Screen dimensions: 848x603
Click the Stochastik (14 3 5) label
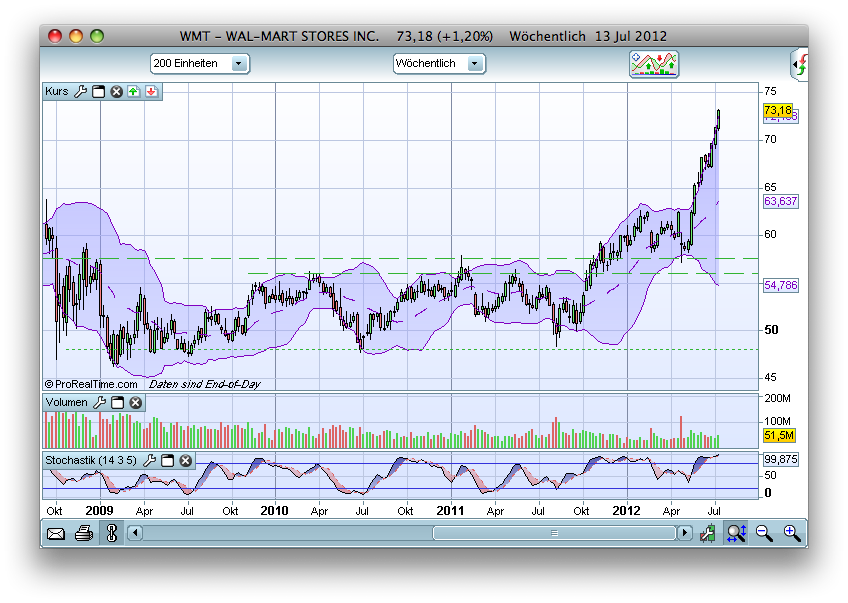91,460
